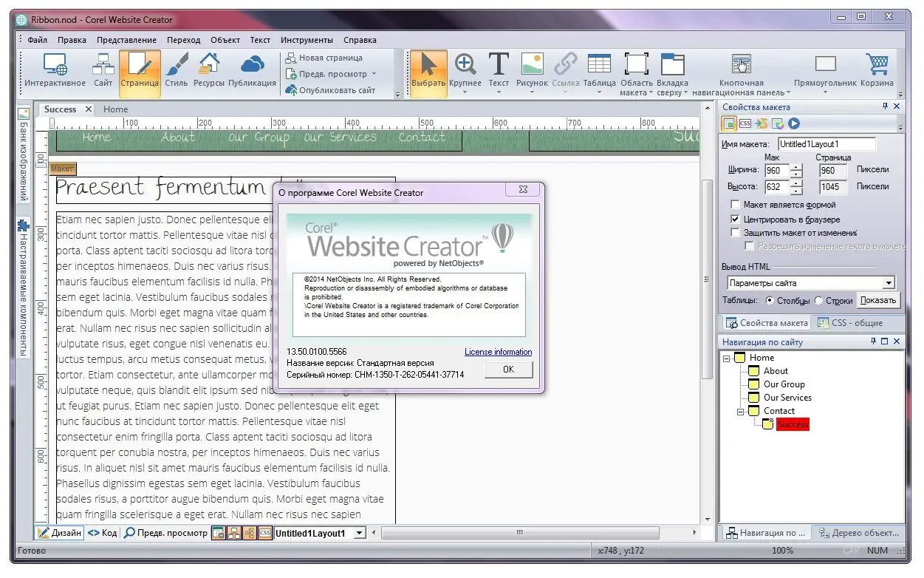924x578 pixels.
Task: Click the Имя макета input field
Action: [x=827, y=144]
